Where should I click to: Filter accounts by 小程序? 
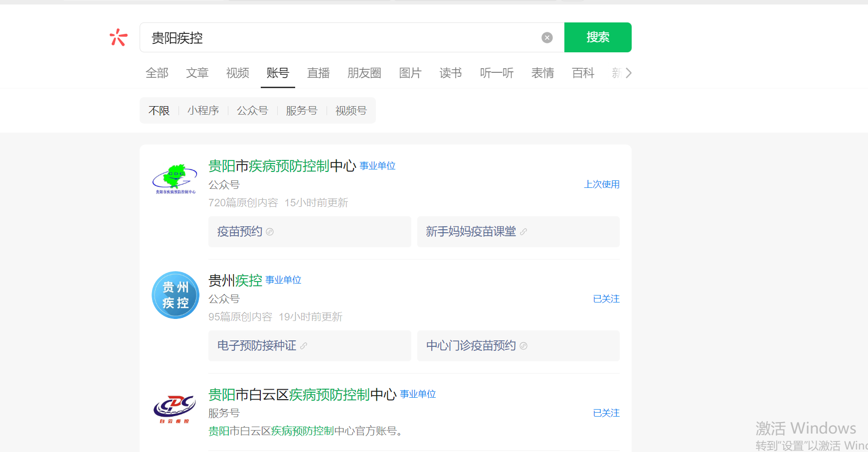(203, 111)
